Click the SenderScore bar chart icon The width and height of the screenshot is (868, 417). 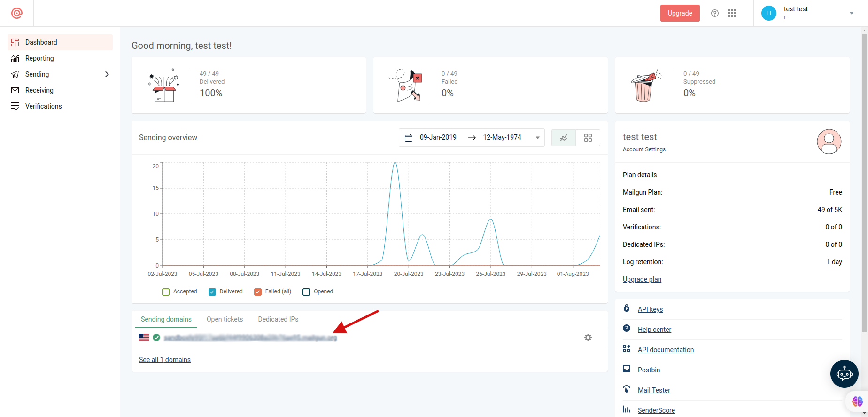pyautogui.click(x=627, y=409)
